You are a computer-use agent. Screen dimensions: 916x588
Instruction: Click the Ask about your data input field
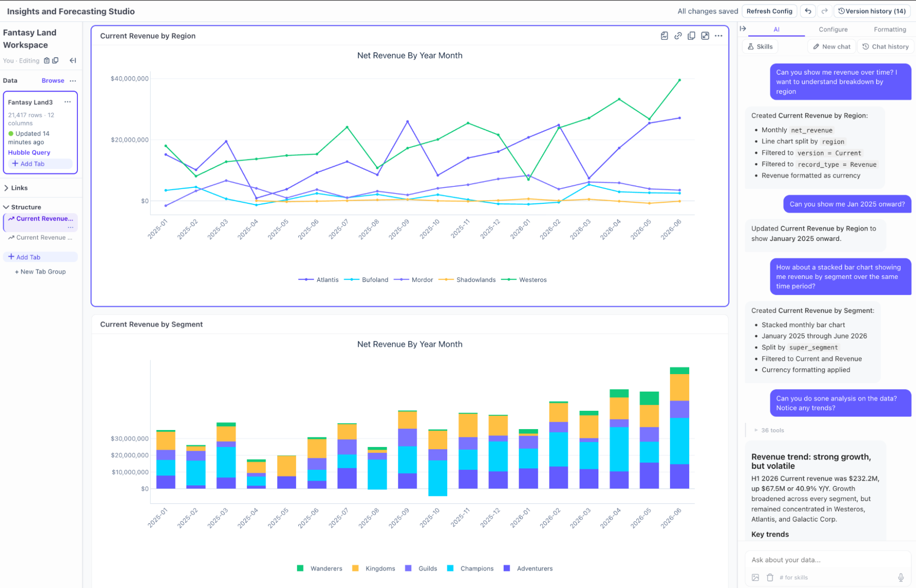(827, 560)
